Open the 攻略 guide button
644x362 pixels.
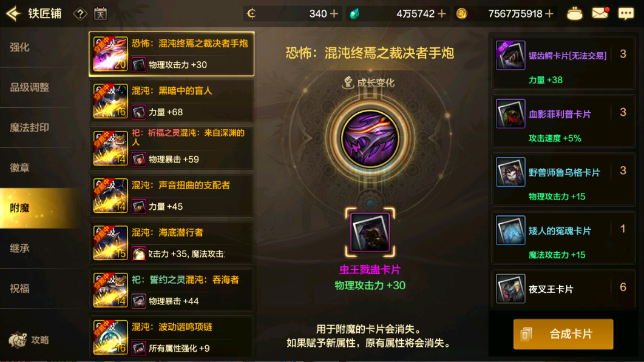pos(30,340)
